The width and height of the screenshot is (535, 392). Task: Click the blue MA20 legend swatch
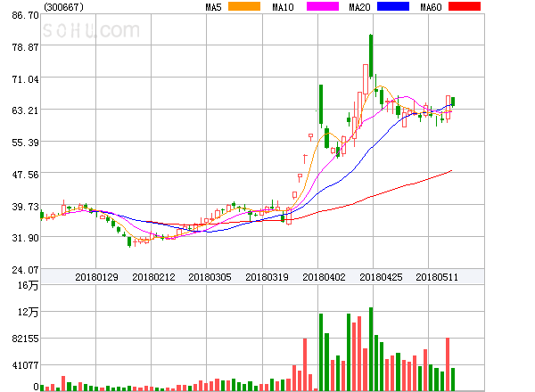[393, 6]
